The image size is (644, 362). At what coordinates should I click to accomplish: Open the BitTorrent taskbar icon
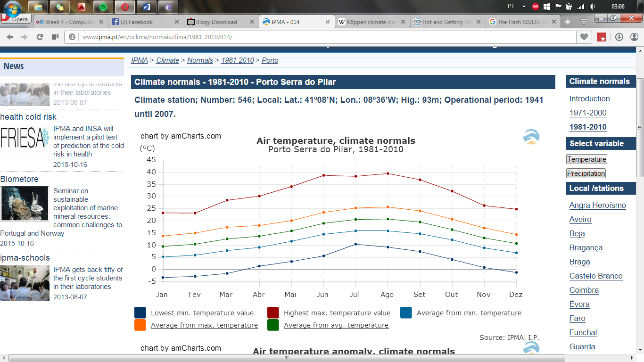tap(168, 7)
